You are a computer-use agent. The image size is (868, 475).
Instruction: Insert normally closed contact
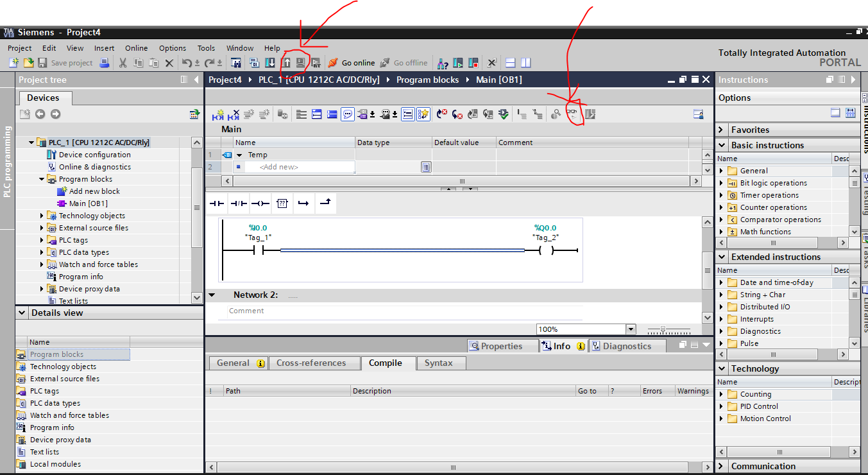pos(238,203)
